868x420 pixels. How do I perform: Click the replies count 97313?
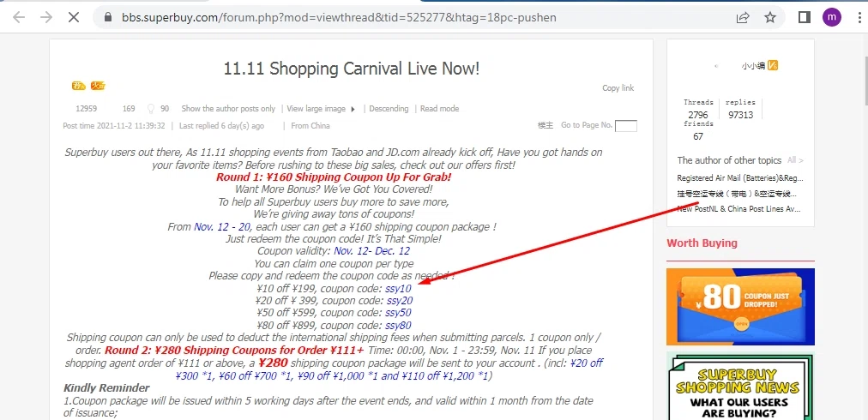741,115
